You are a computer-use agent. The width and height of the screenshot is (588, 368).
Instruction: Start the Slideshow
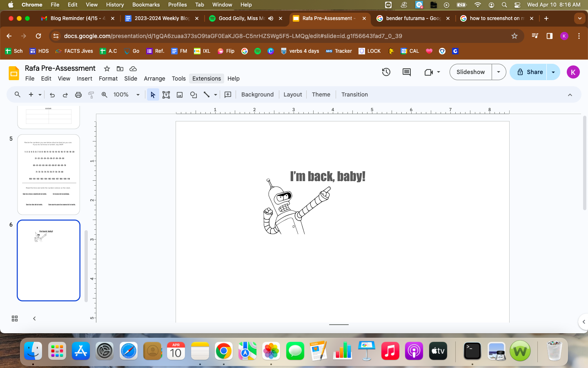[x=471, y=72]
